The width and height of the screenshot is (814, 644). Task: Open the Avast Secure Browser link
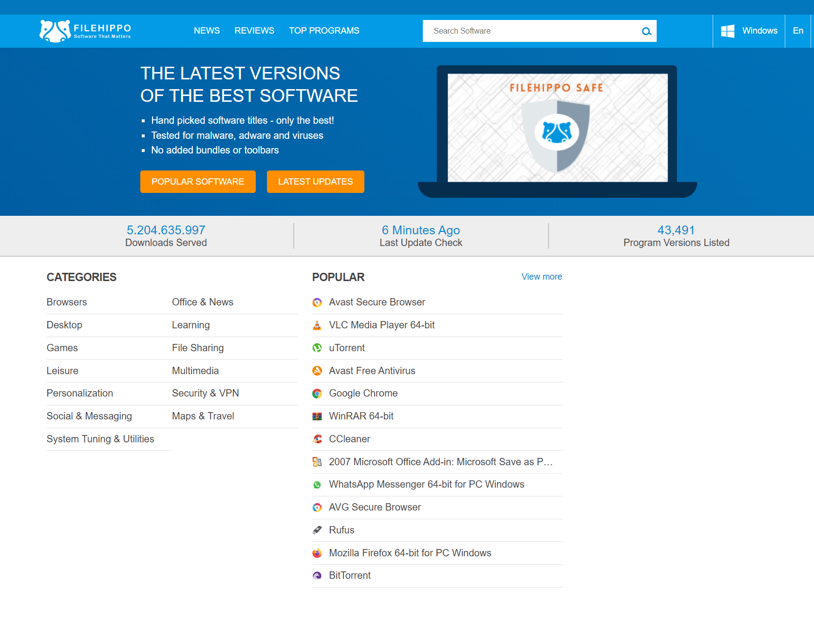[x=377, y=302]
